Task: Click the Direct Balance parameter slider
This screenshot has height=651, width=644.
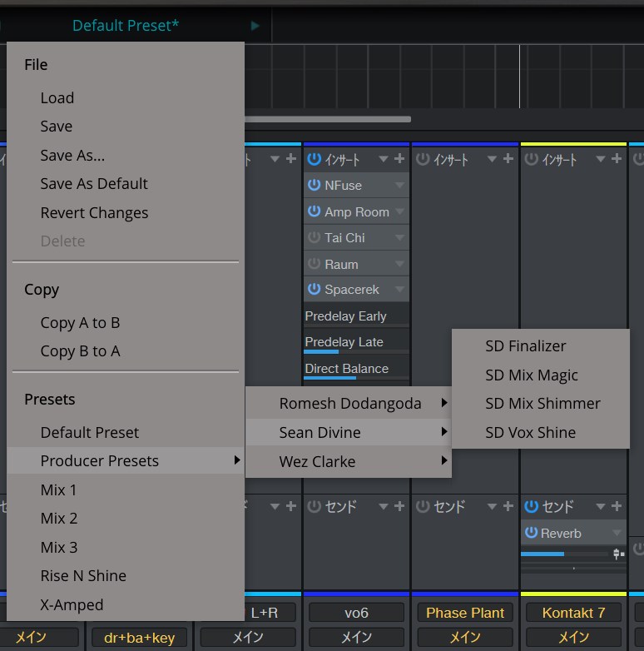Action: point(355,370)
